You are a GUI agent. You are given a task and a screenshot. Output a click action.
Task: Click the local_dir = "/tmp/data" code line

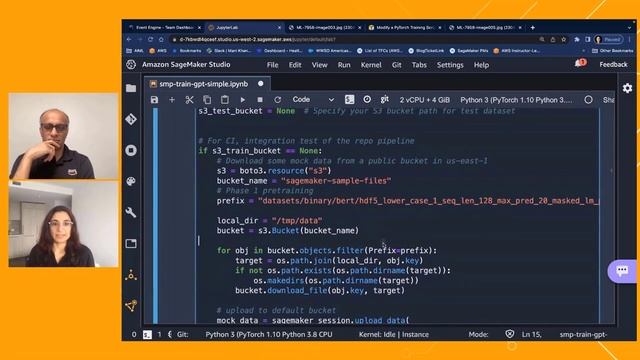269,221
